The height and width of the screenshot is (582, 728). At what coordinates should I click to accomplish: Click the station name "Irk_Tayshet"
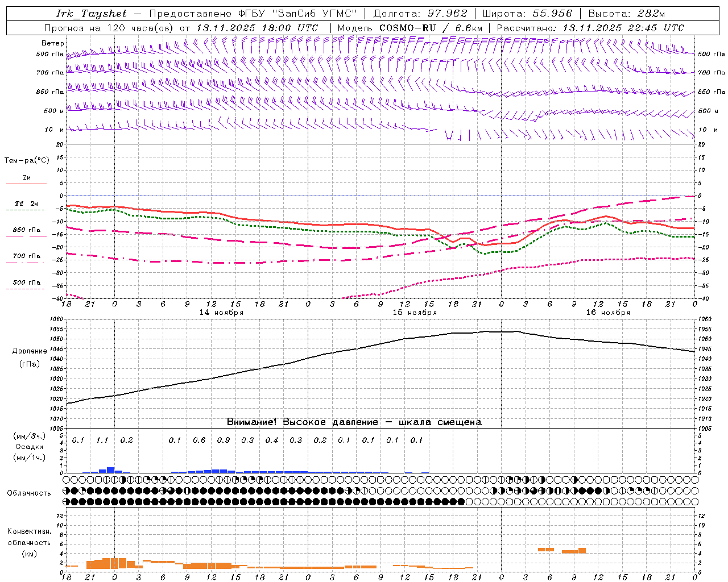pyautogui.click(x=92, y=14)
